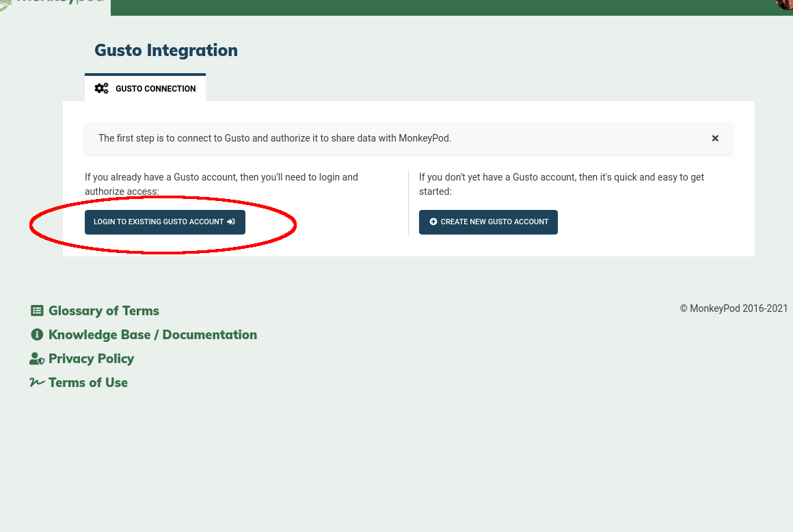The width and height of the screenshot is (793, 532).
Task: Open Glossary of Terms link
Action: pyautogui.click(x=104, y=310)
